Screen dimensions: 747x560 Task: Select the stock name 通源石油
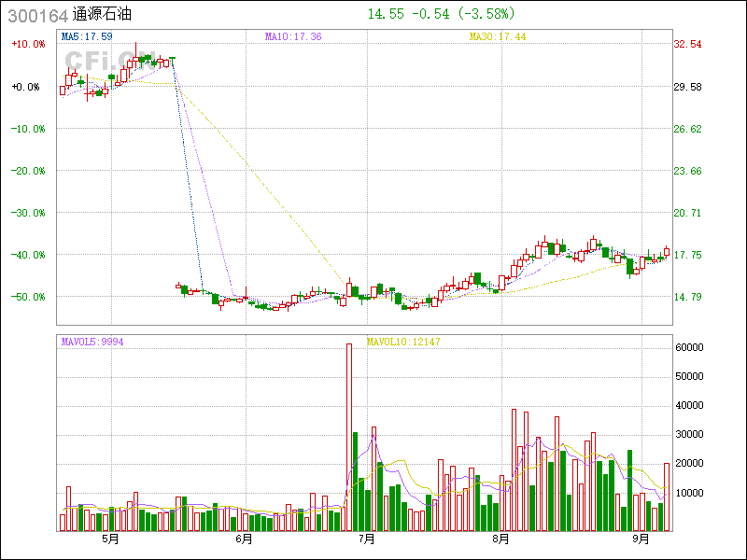coord(103,15)
